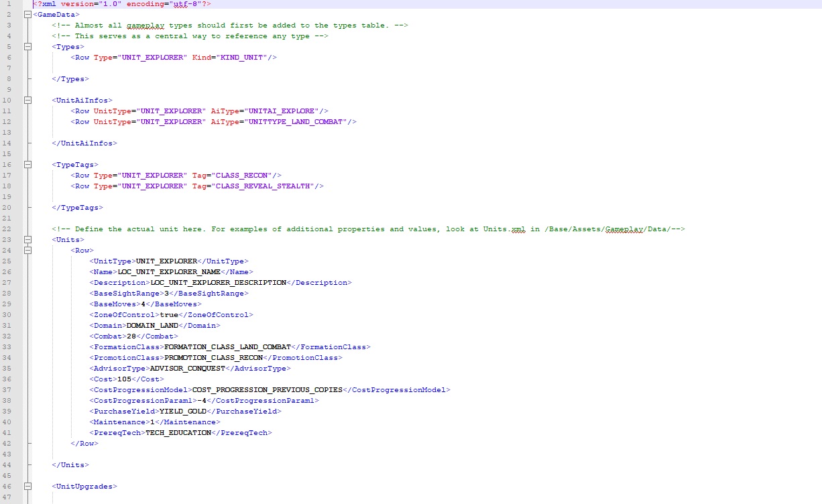Click the opening <TypeTags> tag
The height and width of the screenshot is (504, 822).
[x=75, y=165]
